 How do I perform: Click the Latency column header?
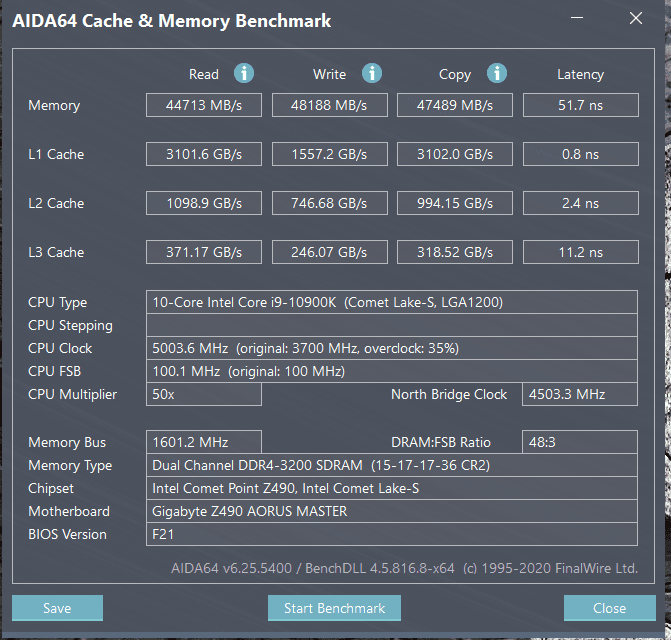(x=580, y=74)
